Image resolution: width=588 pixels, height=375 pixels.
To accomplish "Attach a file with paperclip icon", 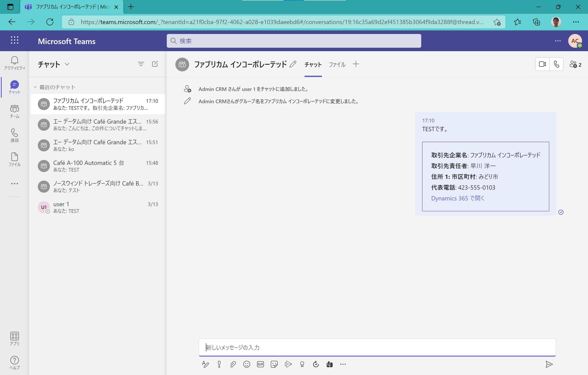I will (x=233, y=364).
